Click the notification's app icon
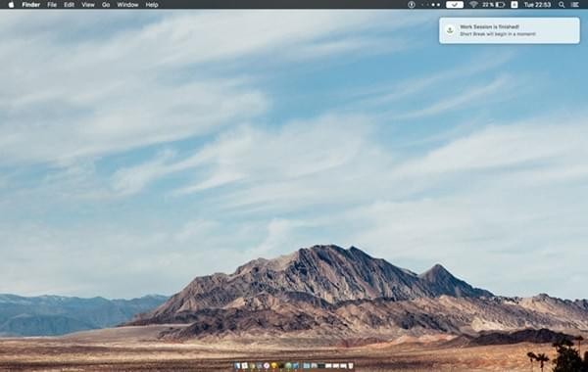 pos(450,30)
